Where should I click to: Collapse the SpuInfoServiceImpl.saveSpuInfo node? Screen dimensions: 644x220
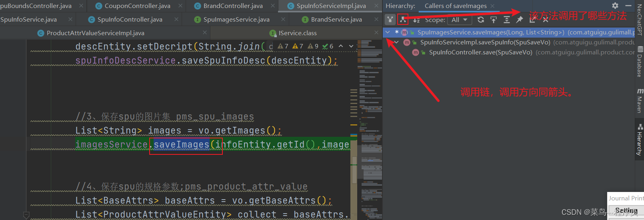point(396,42)
